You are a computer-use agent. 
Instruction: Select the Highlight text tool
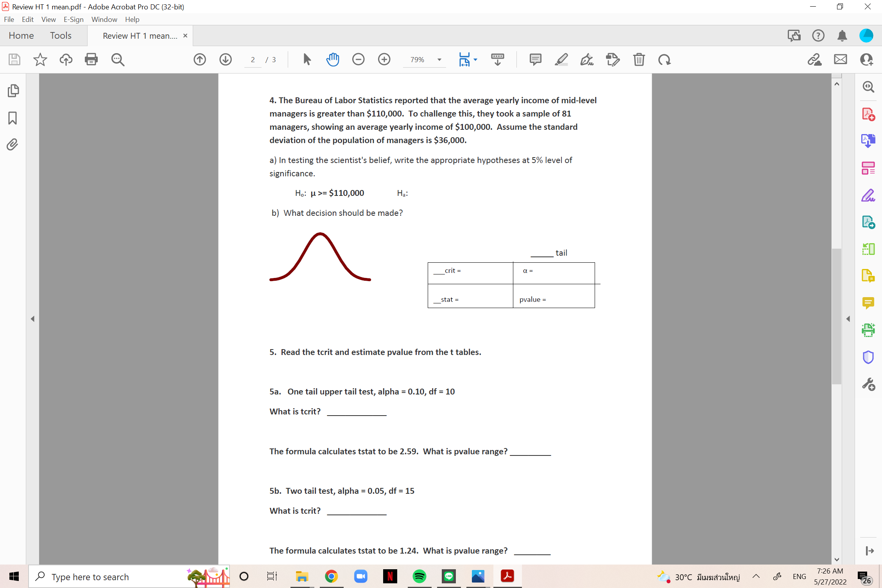[562, 59]
